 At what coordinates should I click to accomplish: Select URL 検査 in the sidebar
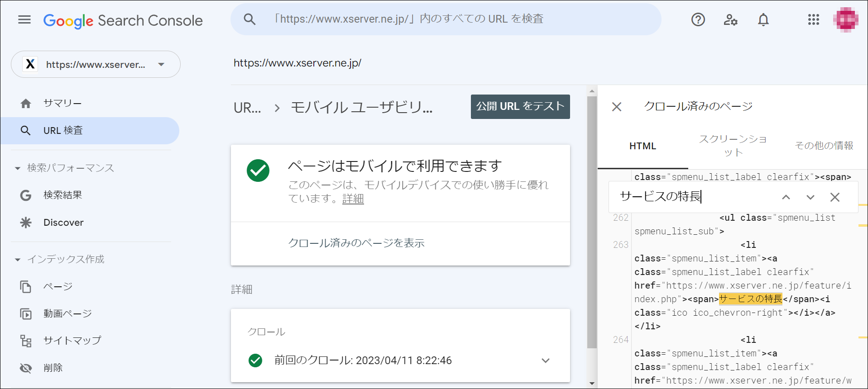tap(90, 131)
